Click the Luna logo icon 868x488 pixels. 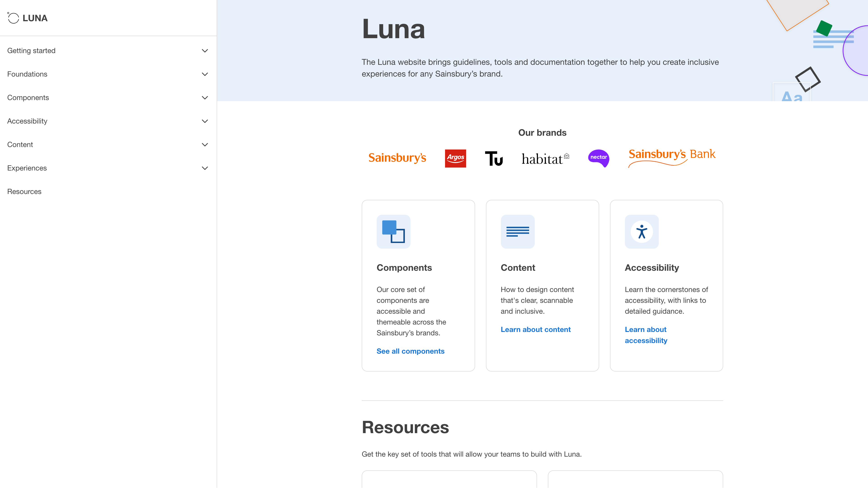tap(13, 18)
